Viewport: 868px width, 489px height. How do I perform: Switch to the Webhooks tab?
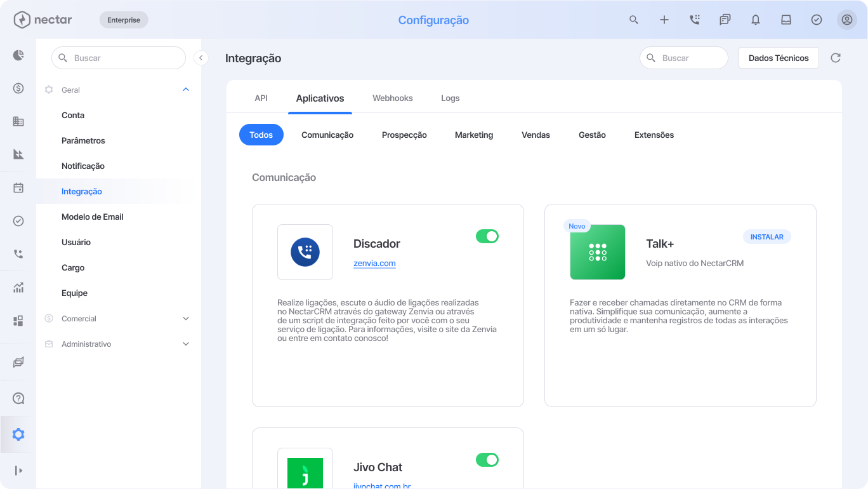[393, 98]
